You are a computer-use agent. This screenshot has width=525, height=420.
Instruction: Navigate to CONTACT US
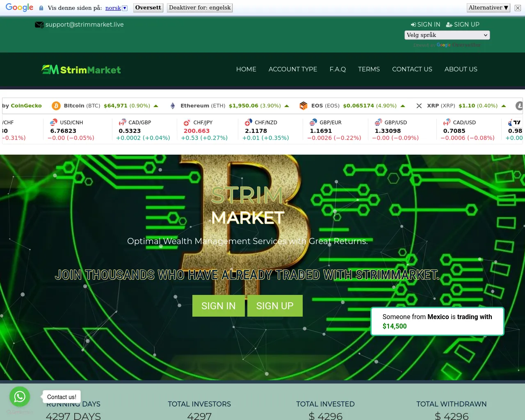click(x=412, y=69)
